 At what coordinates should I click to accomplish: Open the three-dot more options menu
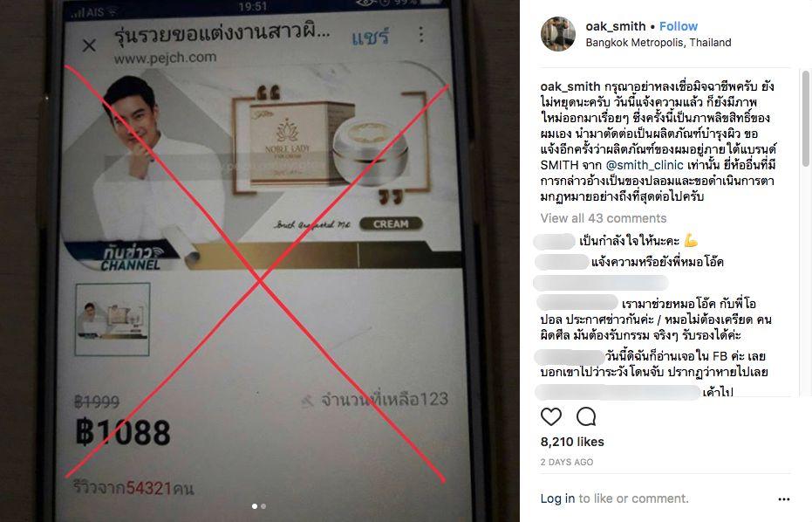click(x=784, y=498)
